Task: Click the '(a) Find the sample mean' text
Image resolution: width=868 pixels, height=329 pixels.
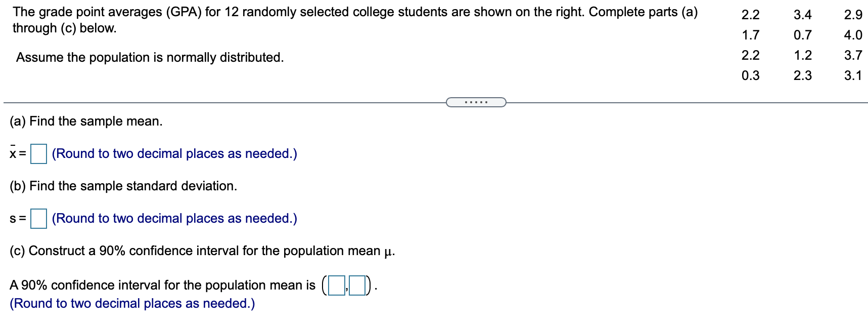Action: pyautogui.click(x=86, y=121)
